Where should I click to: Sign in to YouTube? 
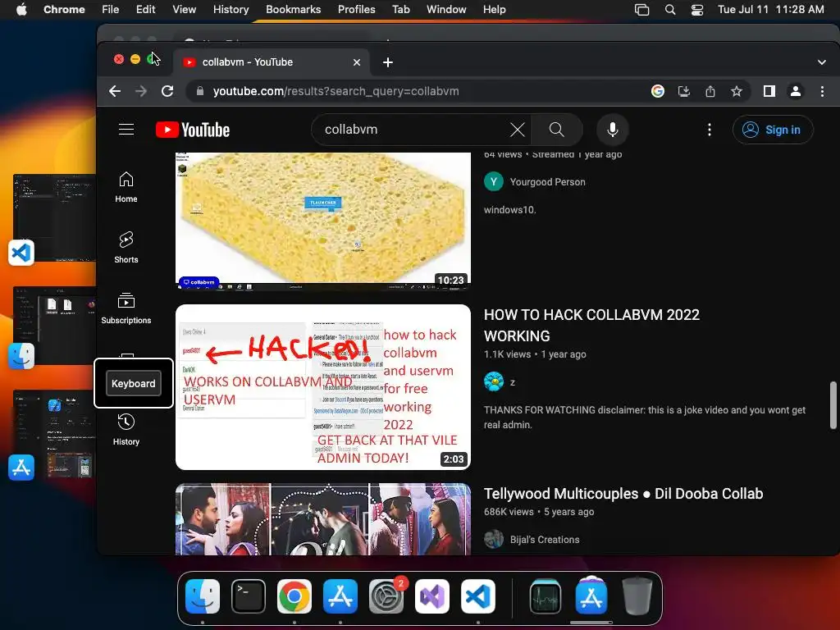point(773,130)
